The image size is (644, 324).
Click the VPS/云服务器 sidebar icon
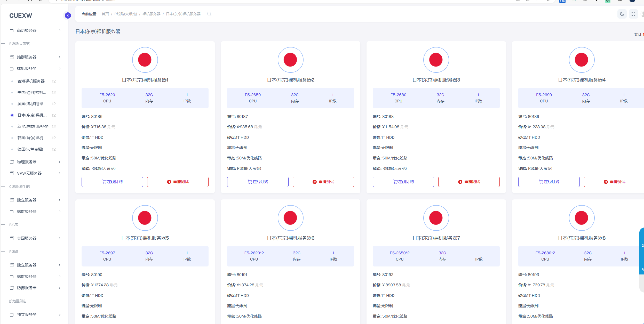click(x=12, y=173)
